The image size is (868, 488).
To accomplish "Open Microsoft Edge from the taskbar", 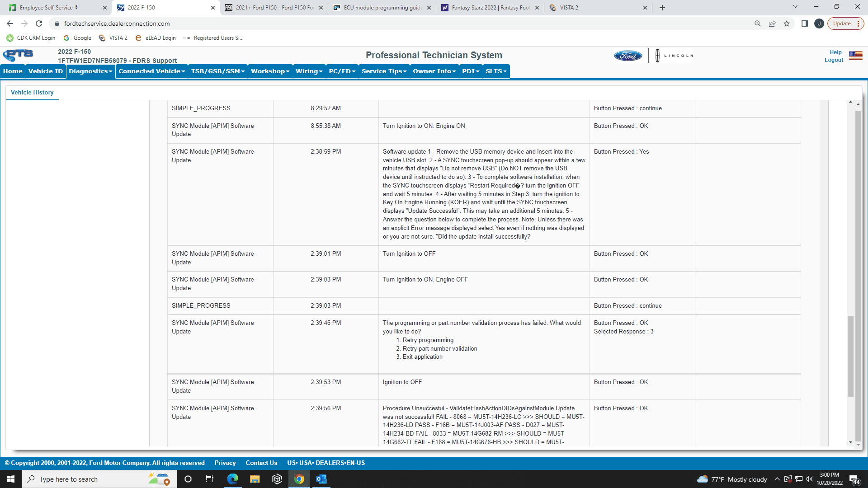I will tap(232, 479).
